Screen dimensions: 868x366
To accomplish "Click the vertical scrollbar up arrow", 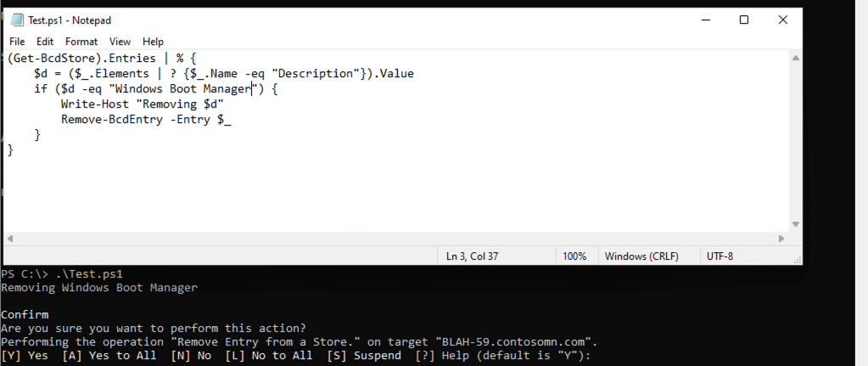I will point(795,59).
